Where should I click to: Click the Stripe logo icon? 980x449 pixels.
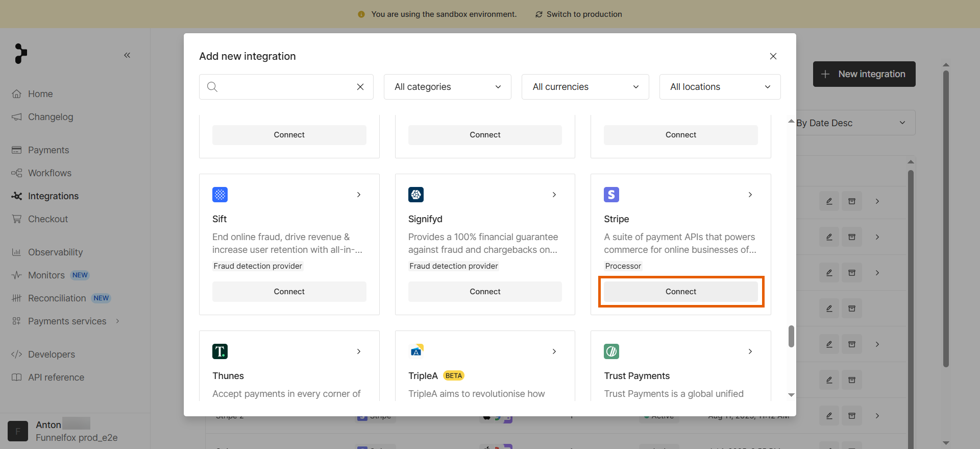click(611, 195)
